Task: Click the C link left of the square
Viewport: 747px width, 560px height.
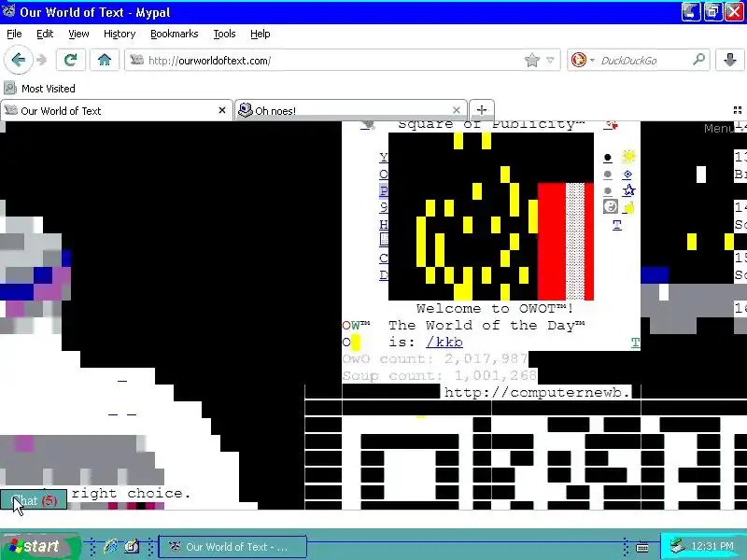Action: 384,259
